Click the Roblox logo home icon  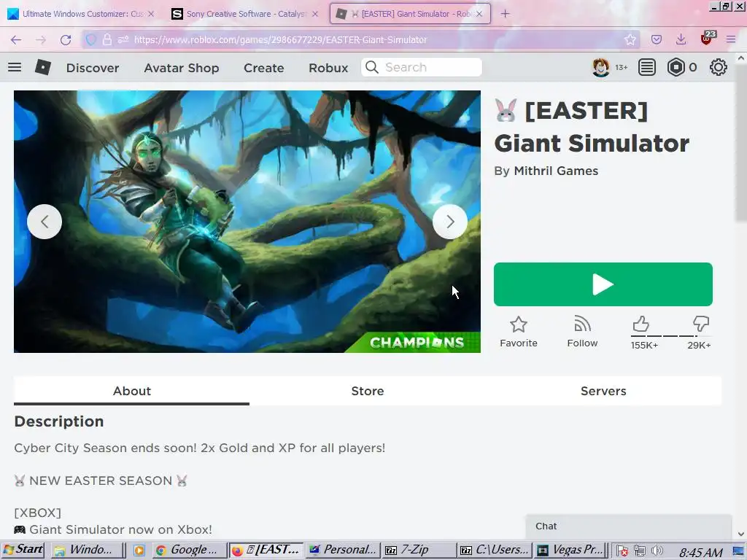coord(43,67)
